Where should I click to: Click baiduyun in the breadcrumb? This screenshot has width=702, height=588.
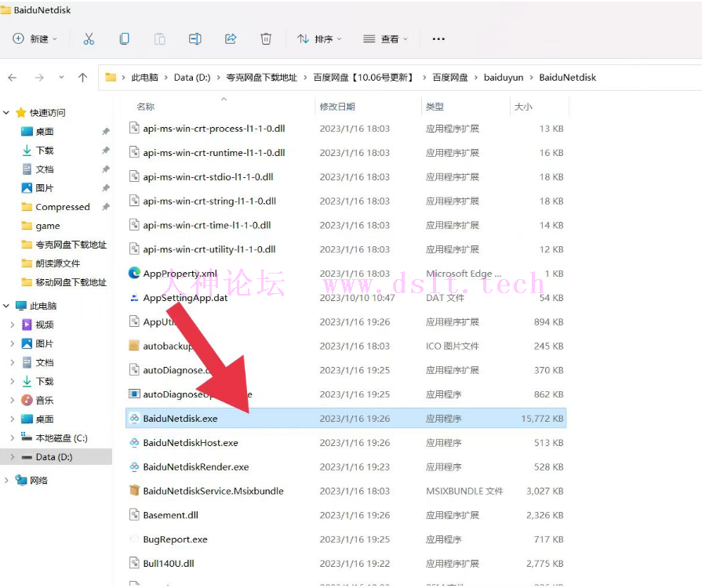[x=504, y=78]
